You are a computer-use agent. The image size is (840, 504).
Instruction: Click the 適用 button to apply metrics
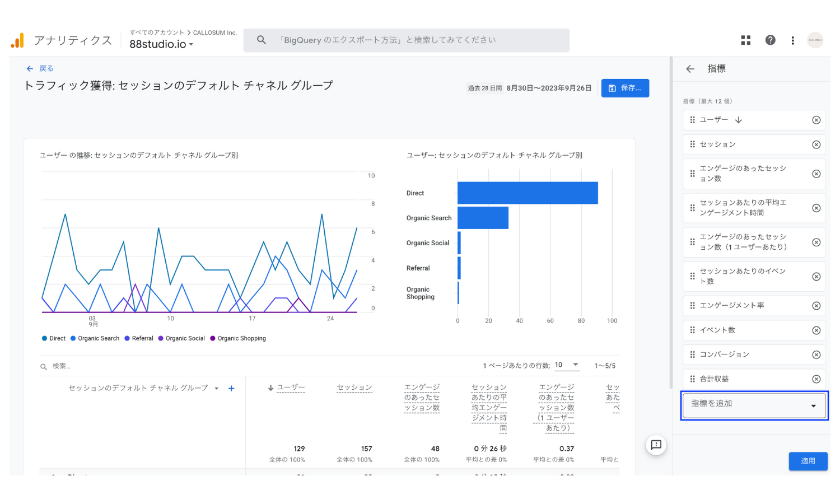[x=808, y=461]
